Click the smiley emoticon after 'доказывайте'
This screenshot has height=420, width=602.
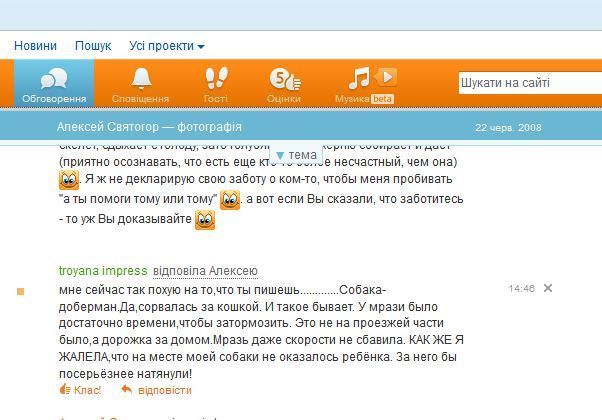point(205,219)
